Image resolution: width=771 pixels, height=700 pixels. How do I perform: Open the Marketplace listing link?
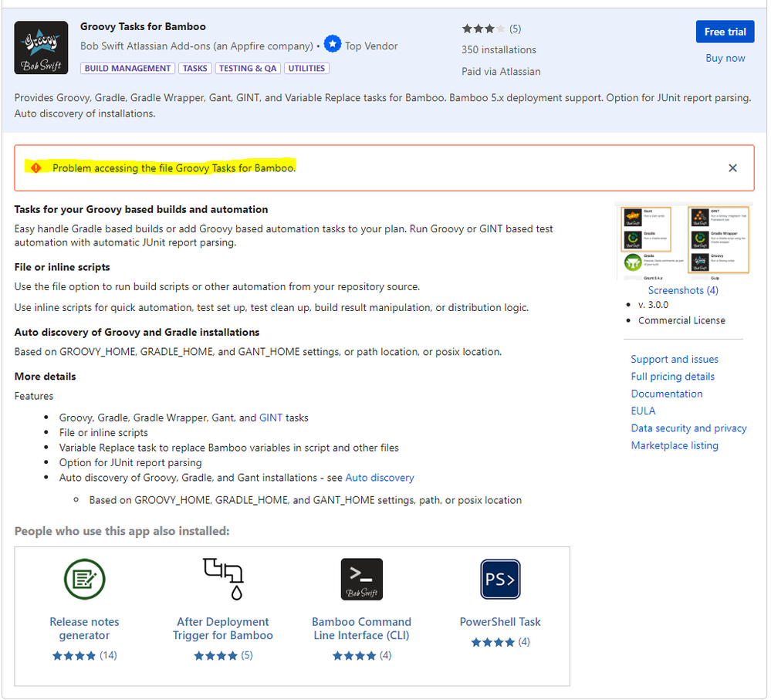675,445
